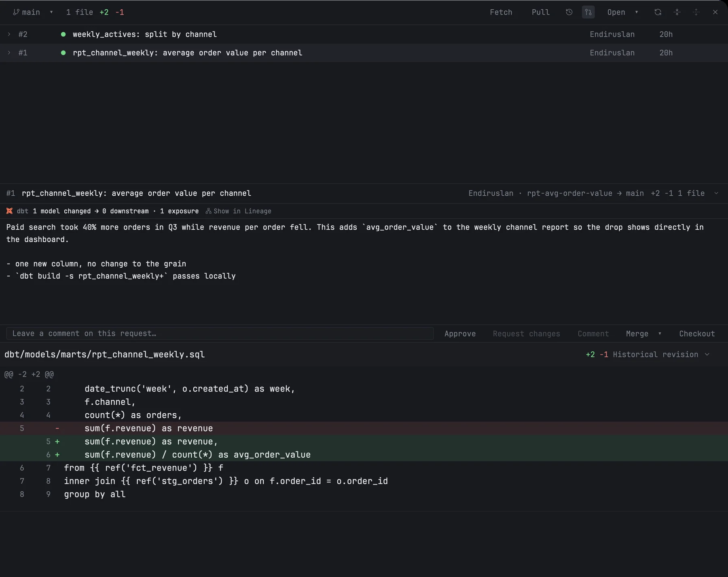Expand pull request #2 row
Screen dimensions: 728x577
coord(9,34)
